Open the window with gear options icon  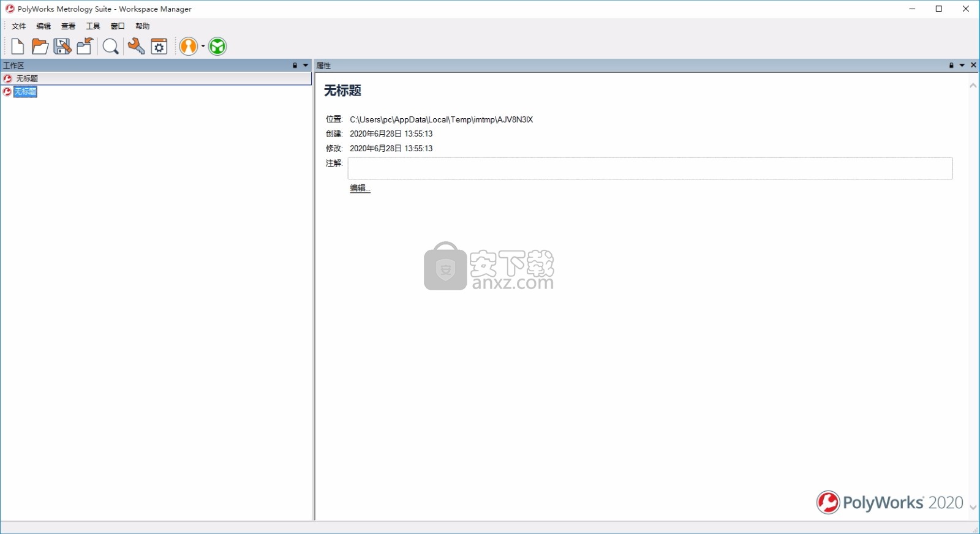tap(159, 47)
